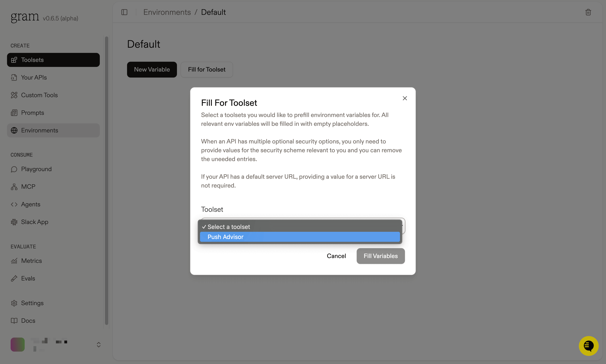606x364 pixels.
Task: Click the Default breadcrumb item
Action: pyautogui.click(x=213, y=12)
